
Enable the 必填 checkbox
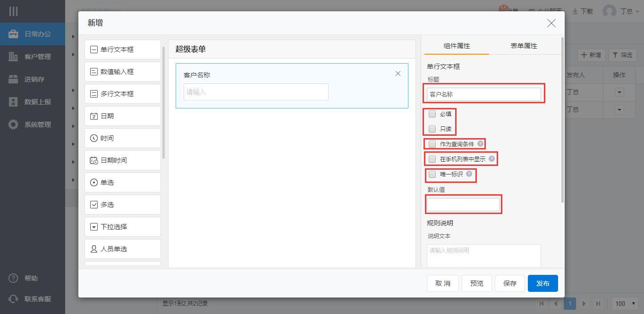pos(432,114)
